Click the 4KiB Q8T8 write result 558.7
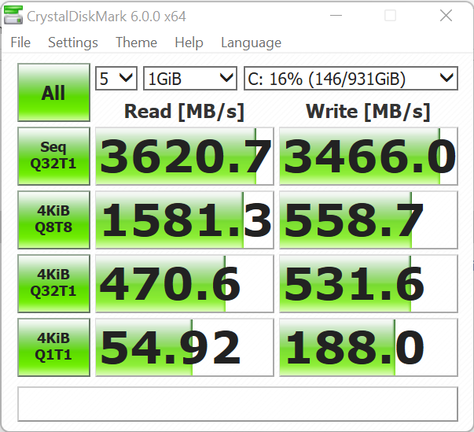 (x=368, y=220)
